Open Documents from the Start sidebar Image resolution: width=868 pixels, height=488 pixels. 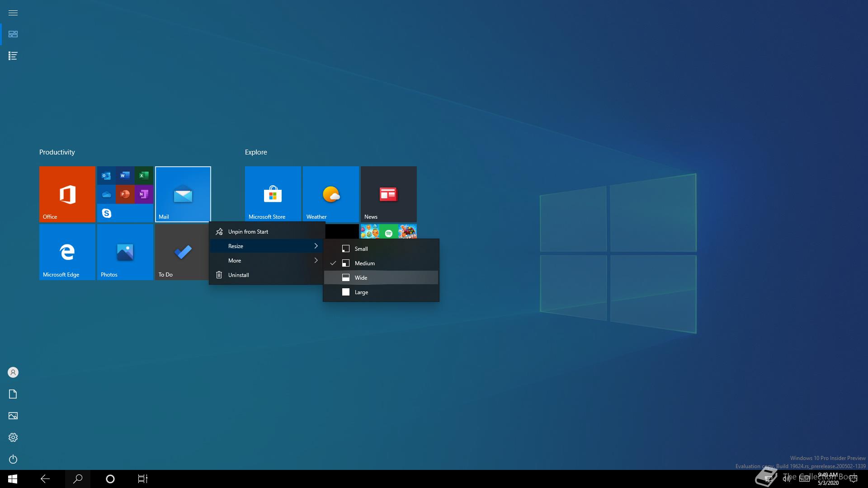13,394
